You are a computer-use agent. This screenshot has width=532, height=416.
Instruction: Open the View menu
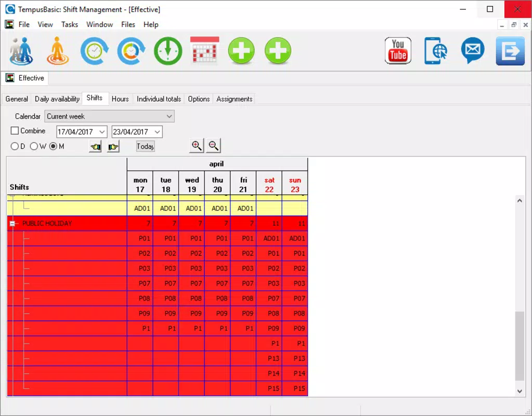pyautogui.click(x=45, y=24)
